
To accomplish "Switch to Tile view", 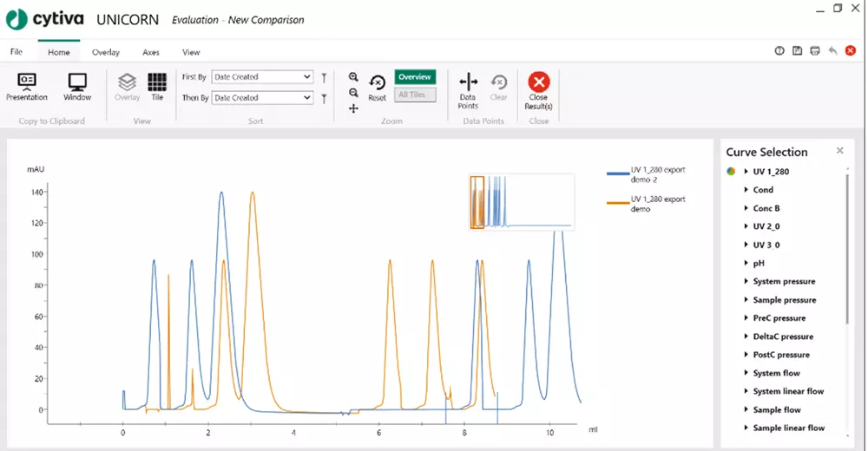I will coord(157,83).
